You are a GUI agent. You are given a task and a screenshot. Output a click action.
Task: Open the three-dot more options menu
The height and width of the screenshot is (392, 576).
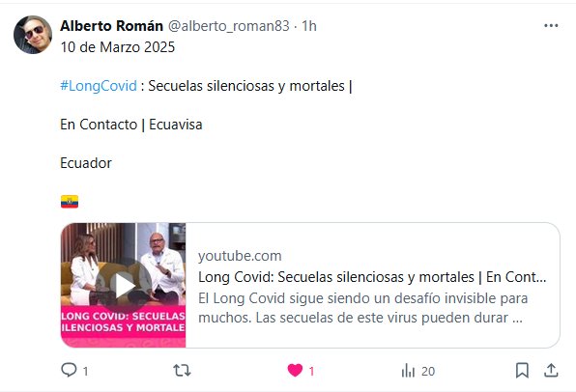(551, 26)
